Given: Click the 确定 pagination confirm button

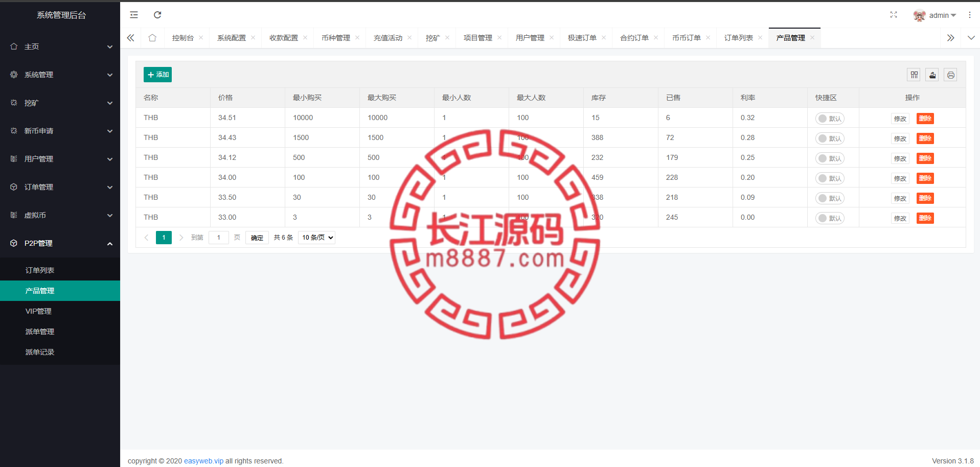Looking at the screenshot, I should point(257,238).
